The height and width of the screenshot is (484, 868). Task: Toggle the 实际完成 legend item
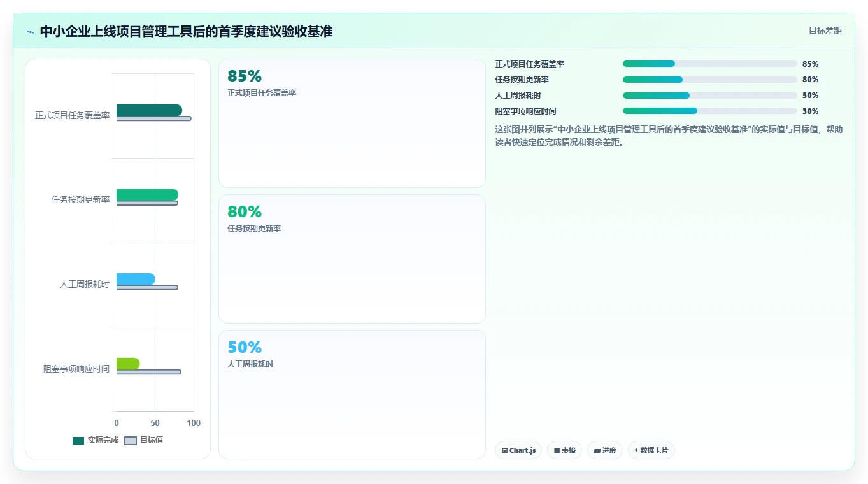click(x=96, y=440)
